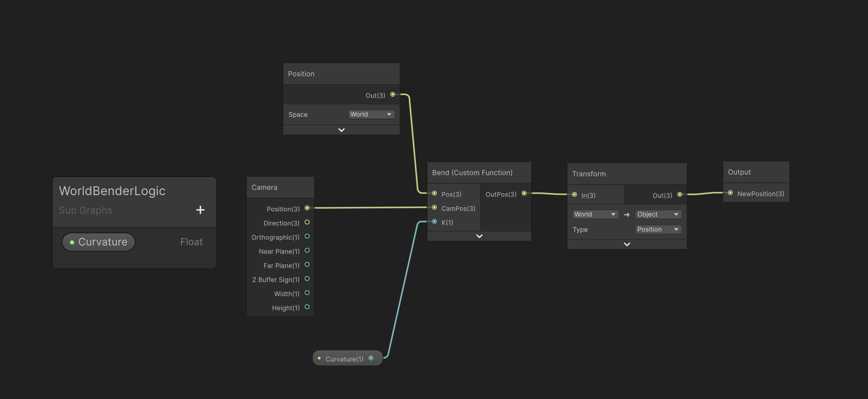Open the Object space dropdown on Transform node
868x399 pixels.
[658, 214]
